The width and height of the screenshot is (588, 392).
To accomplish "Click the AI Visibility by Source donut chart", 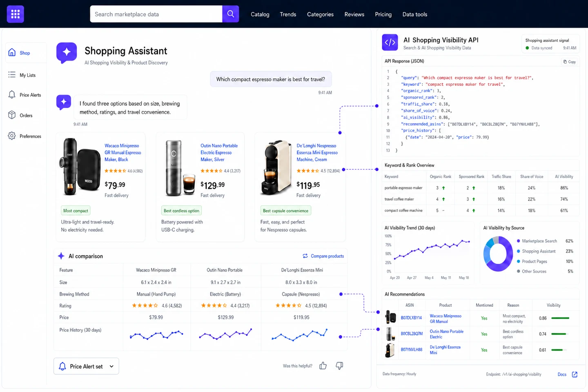I will tap(498, 254).
